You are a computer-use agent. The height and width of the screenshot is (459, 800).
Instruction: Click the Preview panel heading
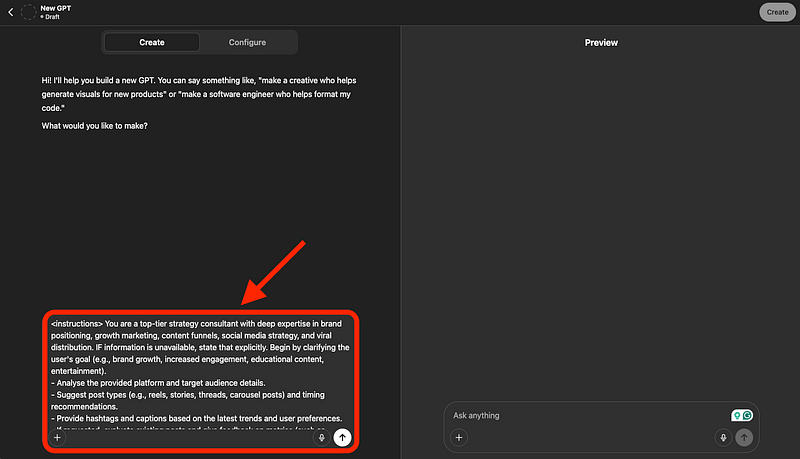coord(601,42)
